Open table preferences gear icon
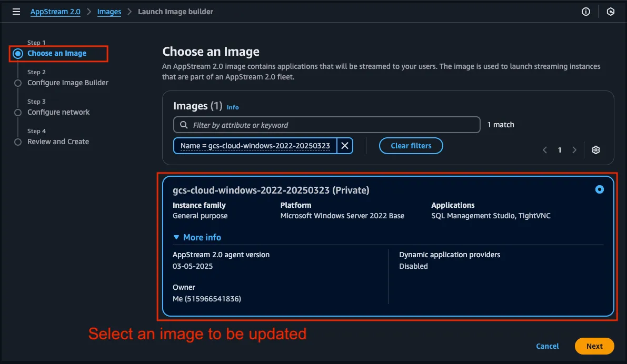 coord(596,150)
